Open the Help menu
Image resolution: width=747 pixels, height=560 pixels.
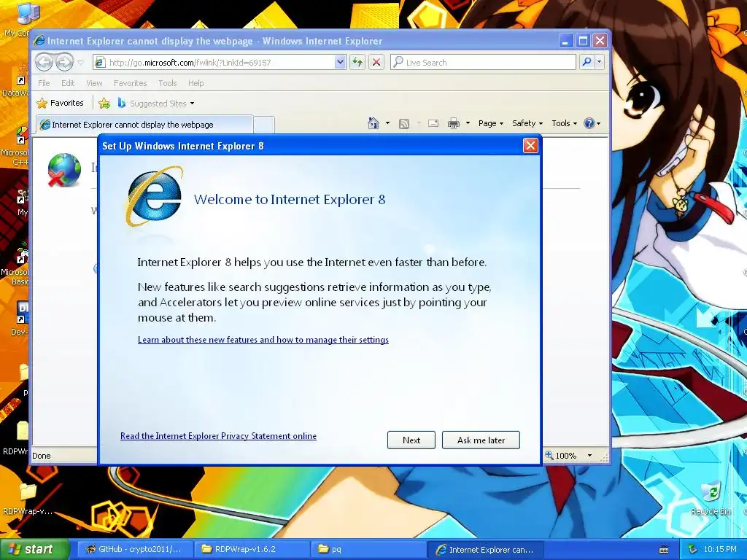tap(196, 83)
